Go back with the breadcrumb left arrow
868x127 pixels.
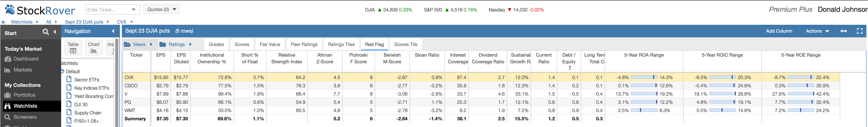3,22
